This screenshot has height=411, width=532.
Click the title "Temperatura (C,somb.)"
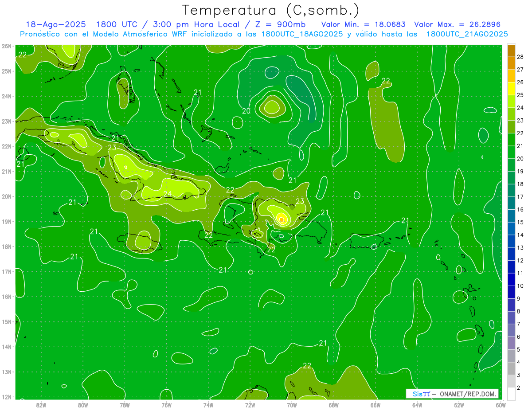click(271, 10)
